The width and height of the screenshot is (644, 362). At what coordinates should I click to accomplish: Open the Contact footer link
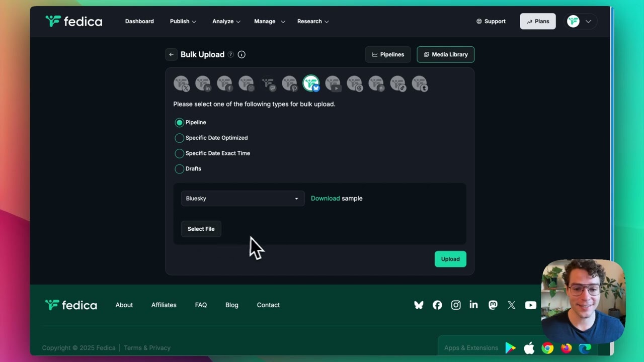click(x=268, y=305)
